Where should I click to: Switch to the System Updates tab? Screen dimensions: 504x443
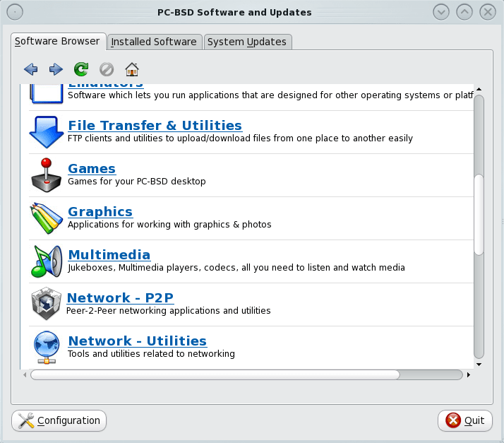pyautogui.click(x=248, y=42)
